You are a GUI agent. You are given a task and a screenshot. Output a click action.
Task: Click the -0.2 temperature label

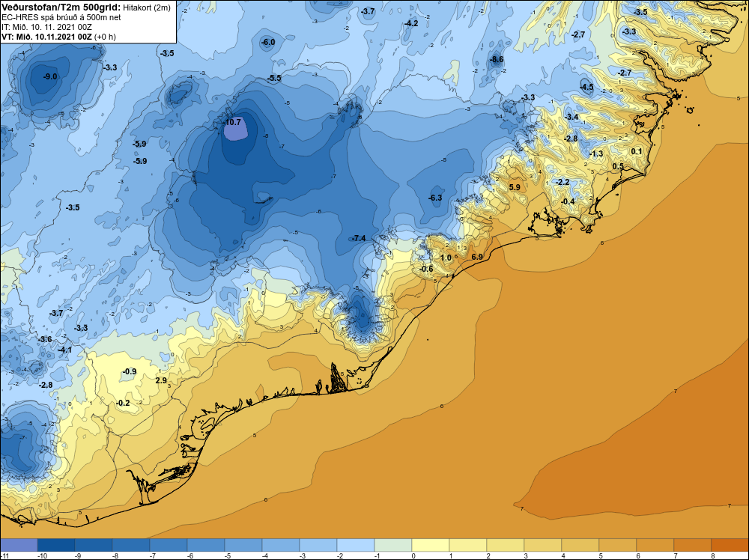(123, 403)
